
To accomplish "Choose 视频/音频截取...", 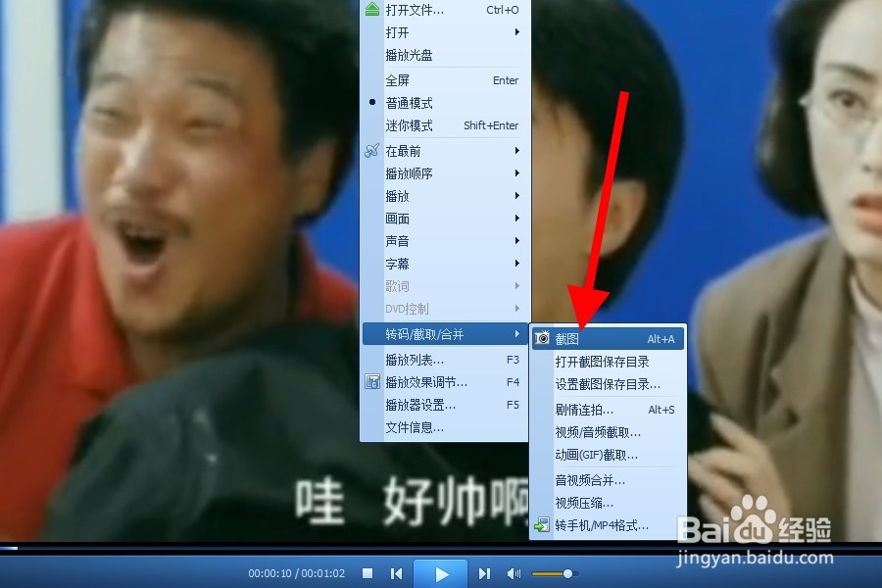I will [608, 432].
